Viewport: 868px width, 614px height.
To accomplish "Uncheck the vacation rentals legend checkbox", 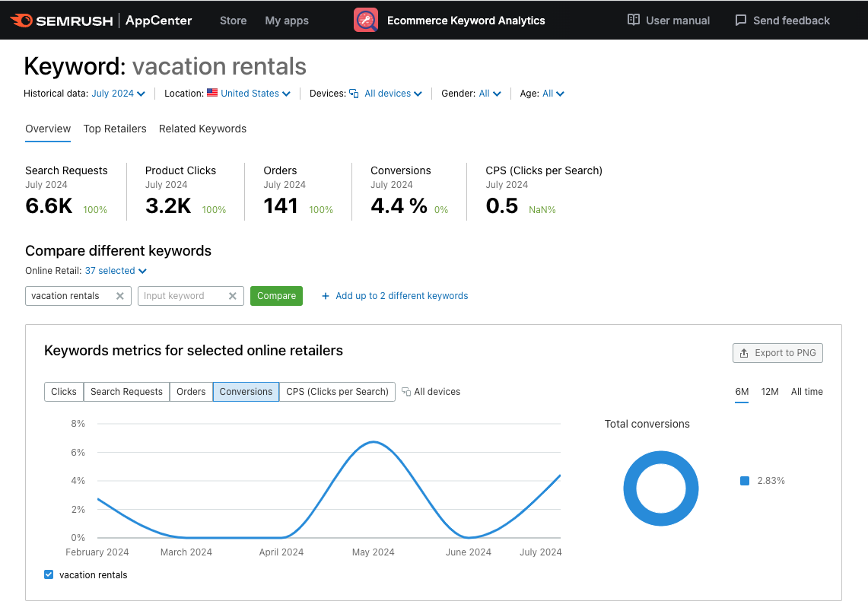I will click(48, 574).
